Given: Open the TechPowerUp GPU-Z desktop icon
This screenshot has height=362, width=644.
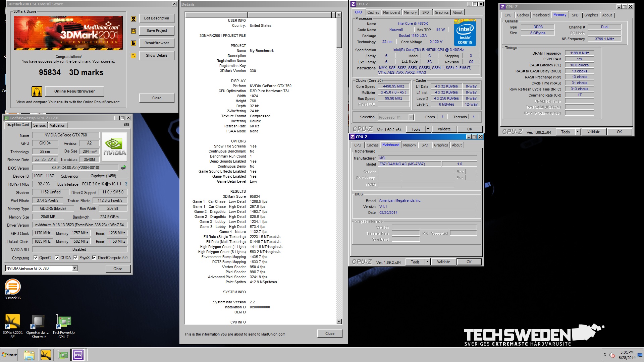Looking at the screenshot, I should point(63,326).
